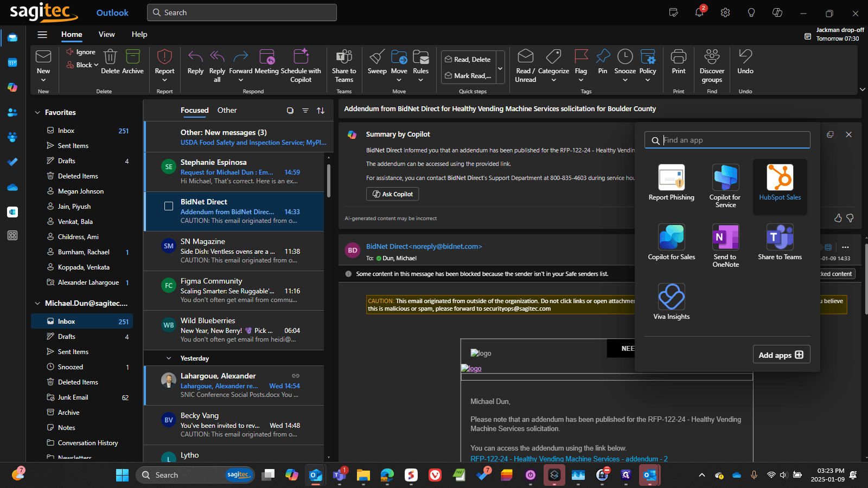The height and width of the screenshot is (488, 868).
Task: Apply the Read, Delete quick step
Action: (468, 60)
